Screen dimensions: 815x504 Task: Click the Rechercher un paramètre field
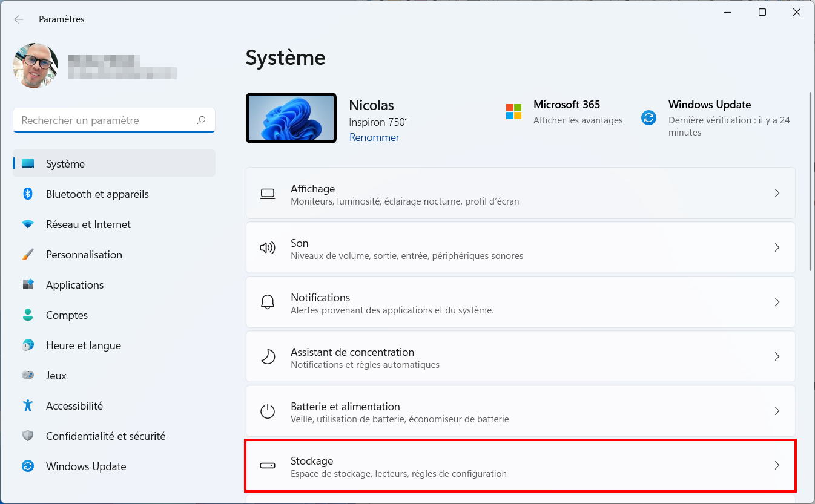point(114,120)
